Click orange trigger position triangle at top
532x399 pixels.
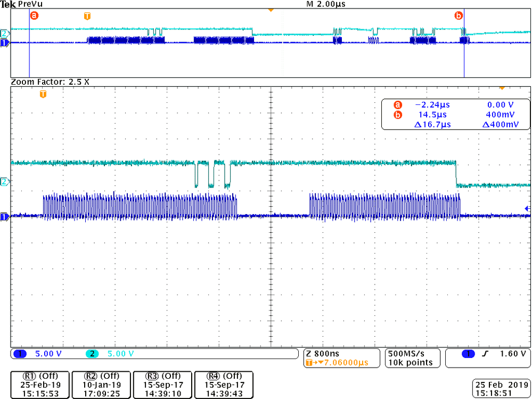tap(271, 11)
